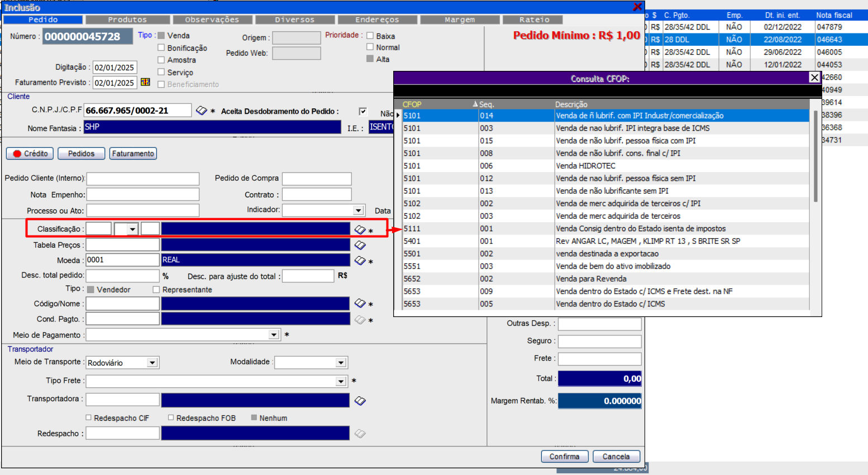Open the Tipo Frete dropdown

pos(341,381)
